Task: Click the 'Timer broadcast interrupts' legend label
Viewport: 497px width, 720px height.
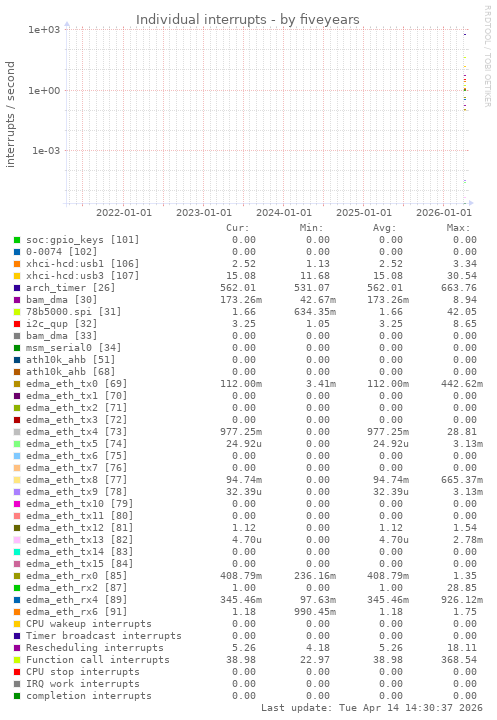Action: point(104,636)
